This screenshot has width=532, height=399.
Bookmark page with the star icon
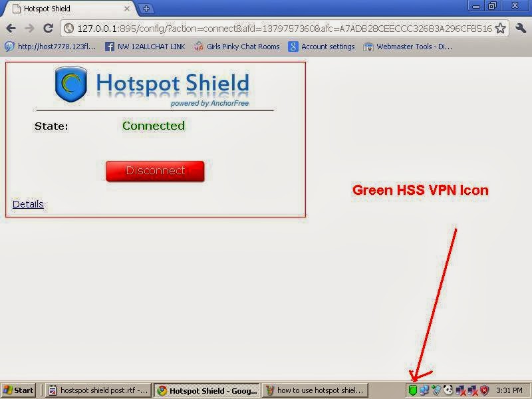[500, 28]
